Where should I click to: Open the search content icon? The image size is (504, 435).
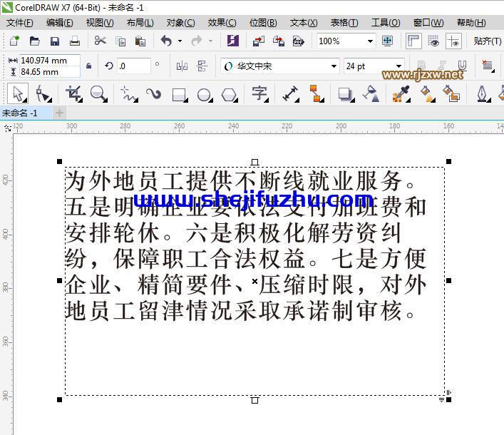point(232,41)
